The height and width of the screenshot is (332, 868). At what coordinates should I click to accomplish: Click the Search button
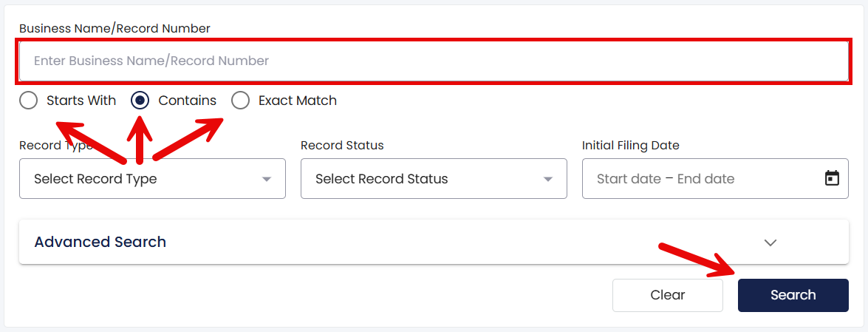pos(793,295)
